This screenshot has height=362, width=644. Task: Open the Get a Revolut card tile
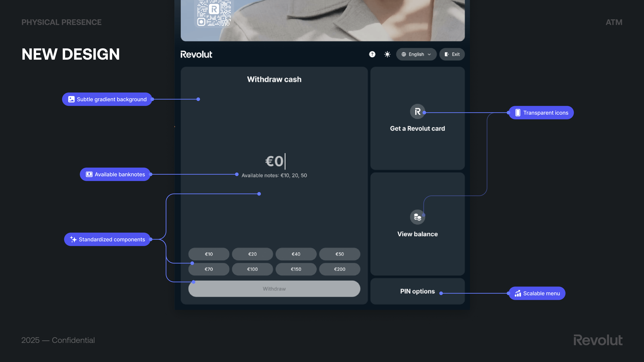click(x=417, y=128)
